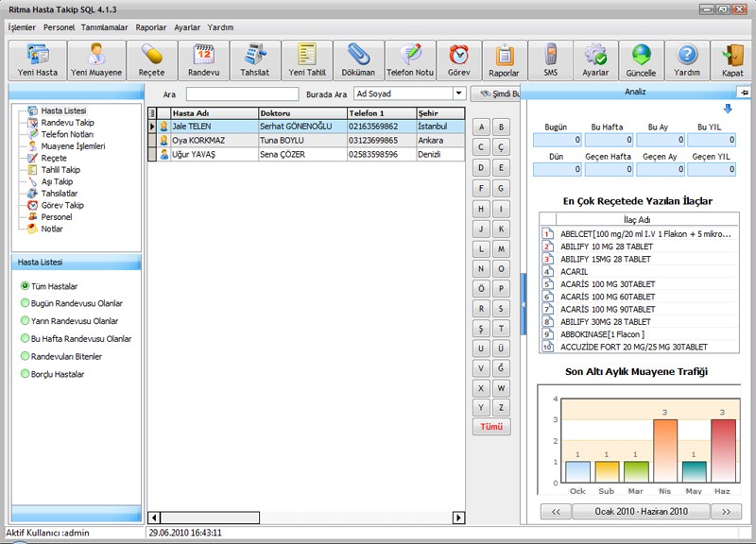Image resolution: width=756 pixels, height=544 pixels.
Task: Click the red Tümü filter button
Action: [x=491, y=426]
